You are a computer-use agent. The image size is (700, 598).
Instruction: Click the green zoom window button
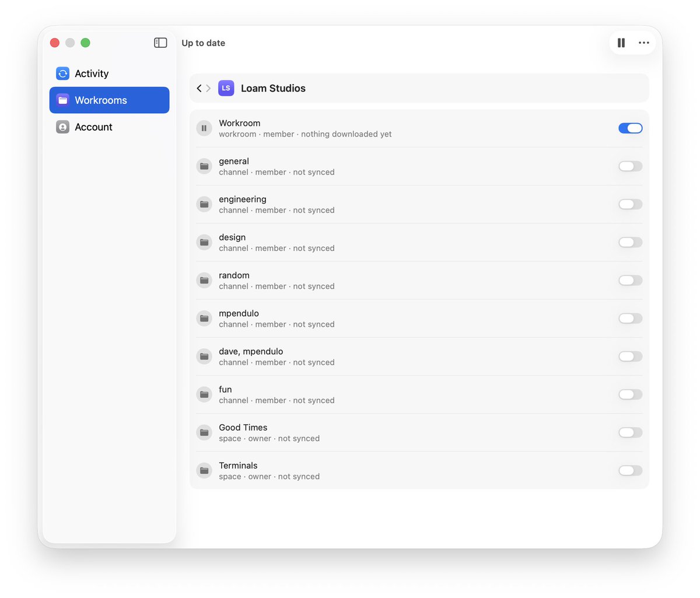85,43
